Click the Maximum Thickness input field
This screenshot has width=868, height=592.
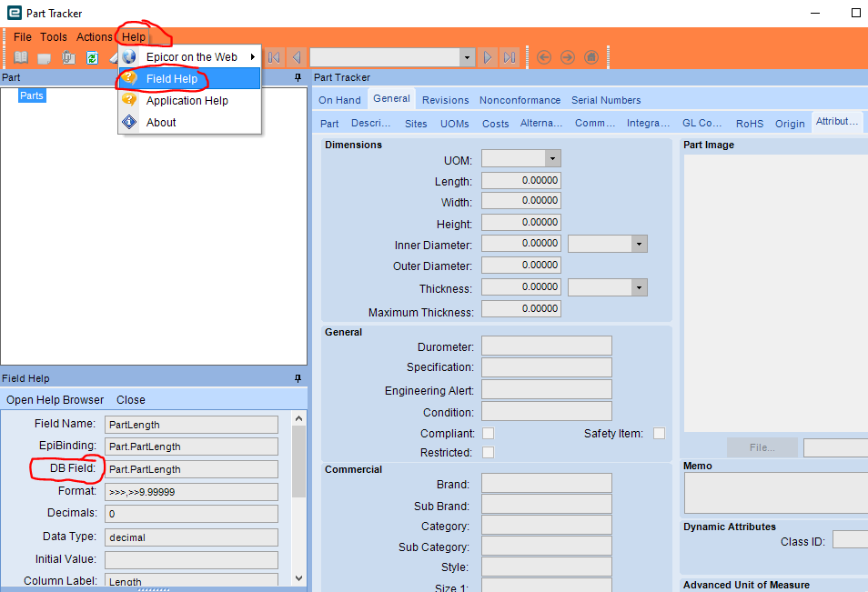[521, 308]
